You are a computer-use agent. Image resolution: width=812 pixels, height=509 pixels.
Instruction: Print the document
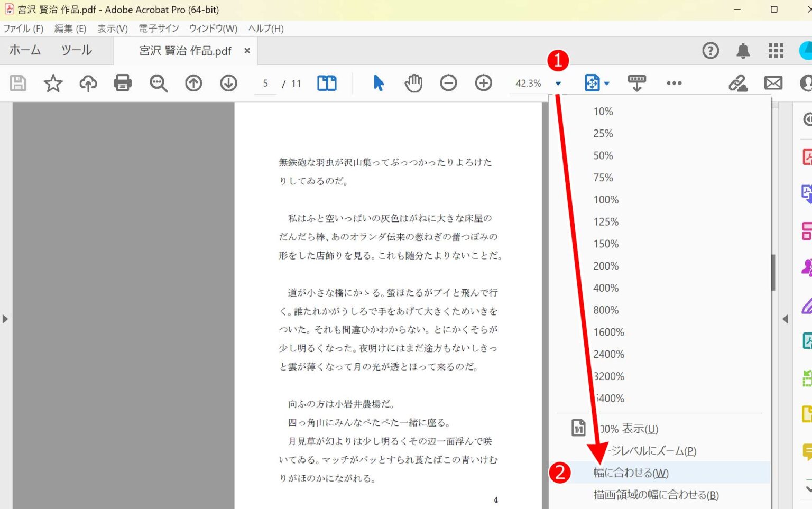pyautogui.click(x=123, y=83)
